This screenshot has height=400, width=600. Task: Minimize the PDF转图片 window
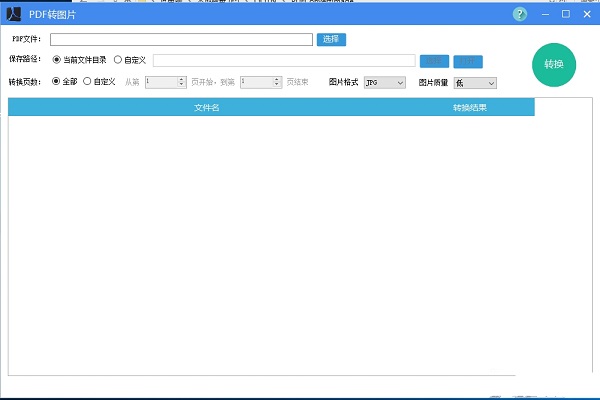coord(546,14)
